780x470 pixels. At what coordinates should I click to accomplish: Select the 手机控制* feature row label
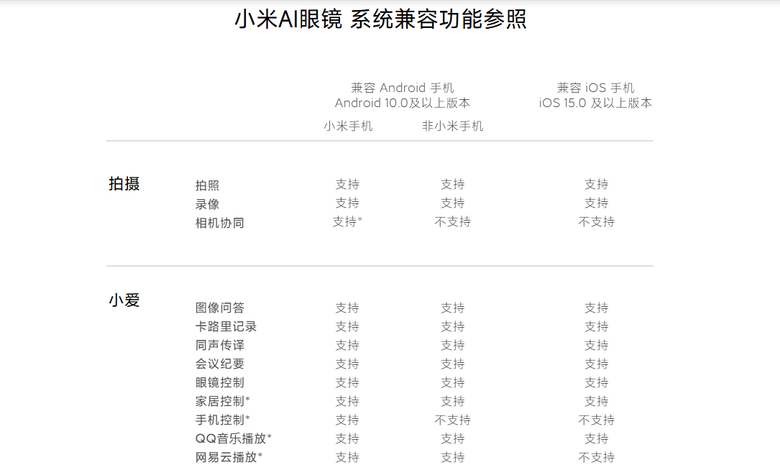(222, 420)
